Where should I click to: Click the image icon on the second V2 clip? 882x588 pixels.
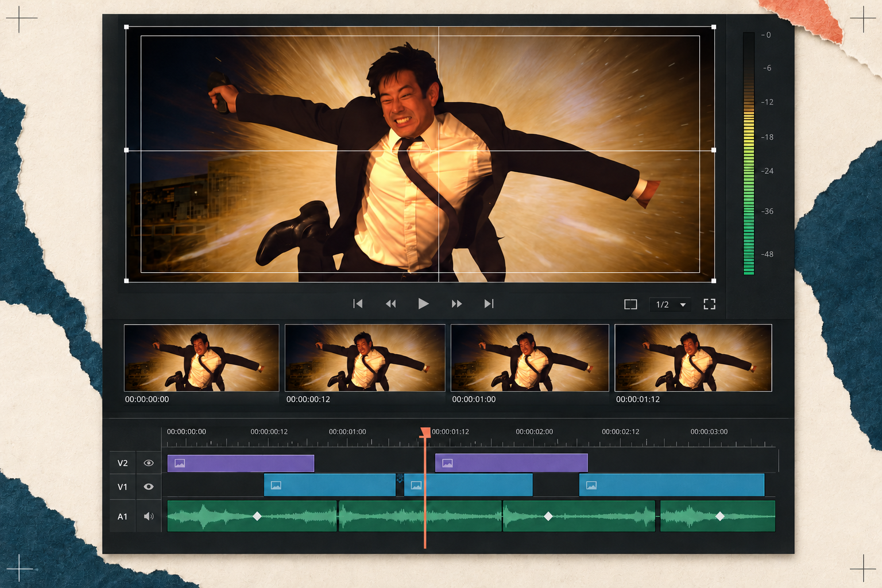(447, 463)
